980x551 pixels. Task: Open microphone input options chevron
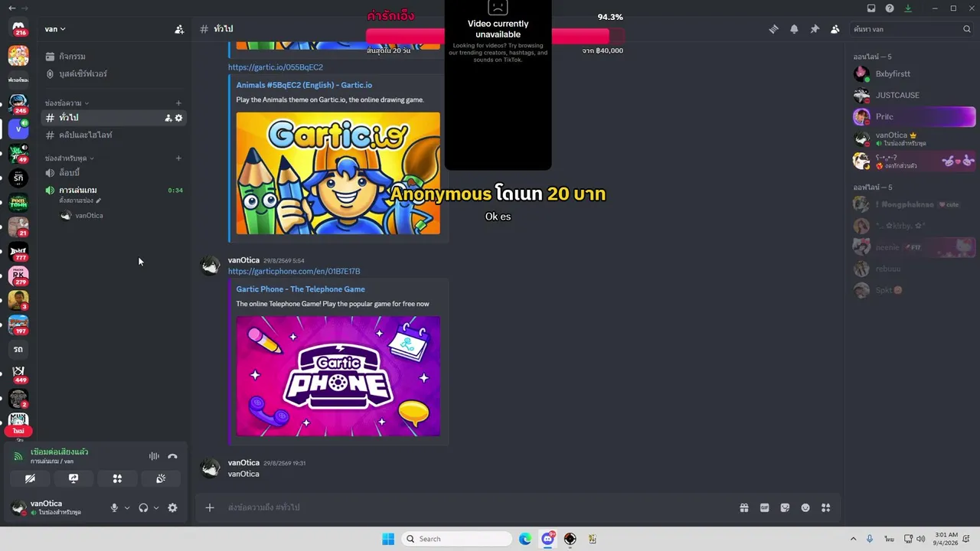coord(127,507)
